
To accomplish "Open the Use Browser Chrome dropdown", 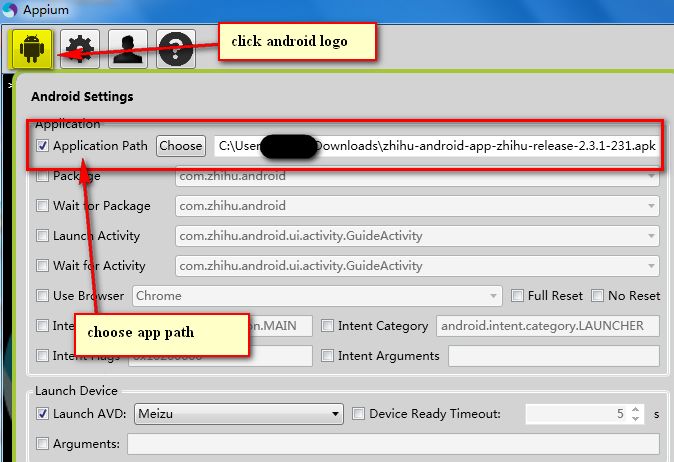I will pos(494,296).
